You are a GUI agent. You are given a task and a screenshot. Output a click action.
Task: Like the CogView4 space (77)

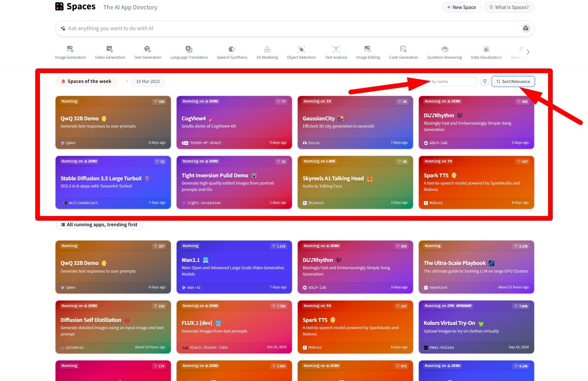coord(281,102)
